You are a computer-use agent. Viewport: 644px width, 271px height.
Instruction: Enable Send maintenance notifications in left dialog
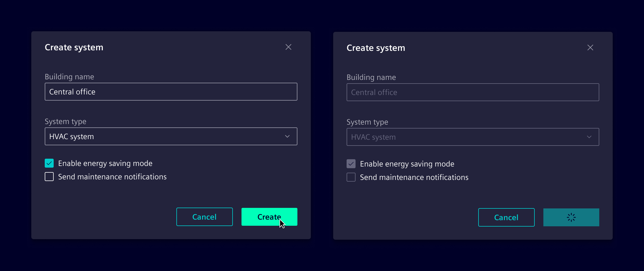(49, 176)
